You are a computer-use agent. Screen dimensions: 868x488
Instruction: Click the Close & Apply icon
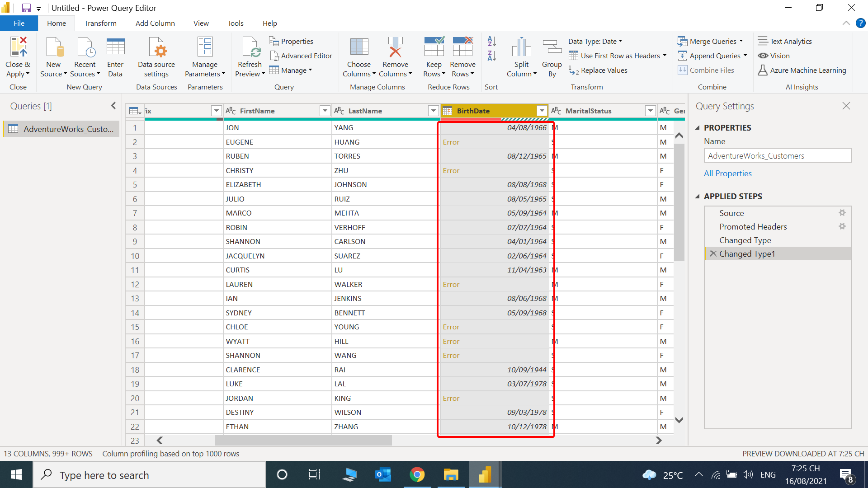coord(18,47)
